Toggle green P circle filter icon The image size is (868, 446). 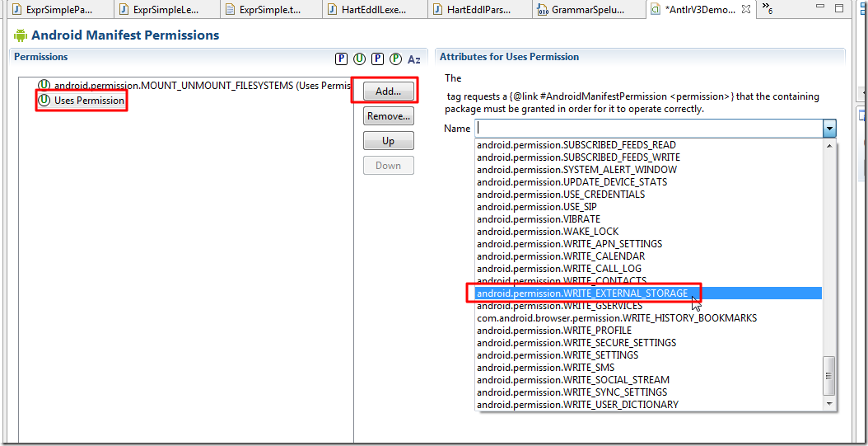pyautogui.click(x=395, y=59)
